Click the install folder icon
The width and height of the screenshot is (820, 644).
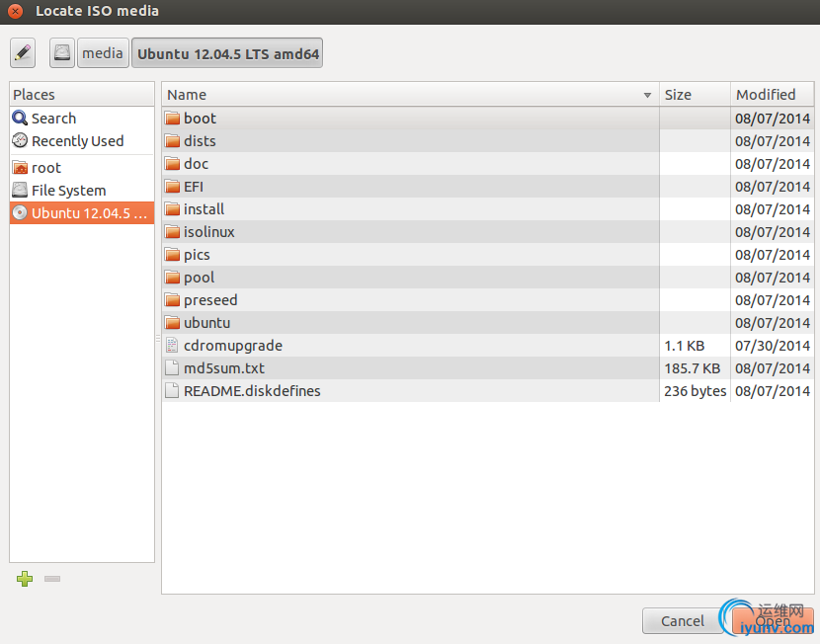[172, 209]
